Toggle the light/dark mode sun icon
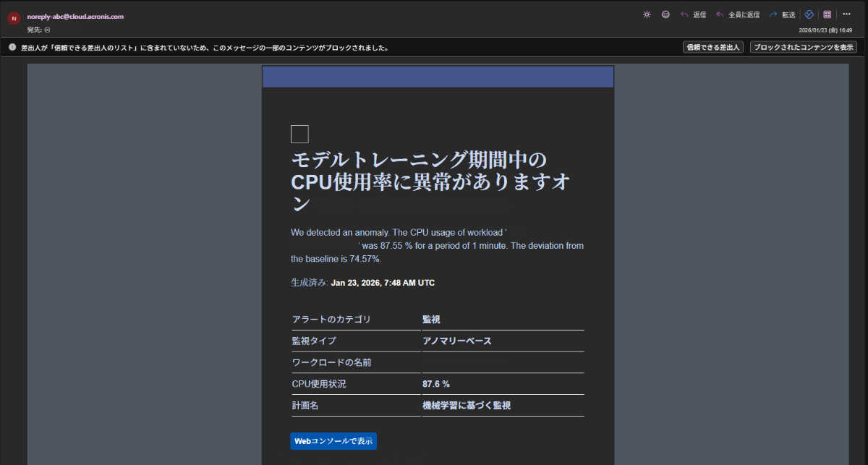The width and height of the screenshot is (868, 465). 647,14
